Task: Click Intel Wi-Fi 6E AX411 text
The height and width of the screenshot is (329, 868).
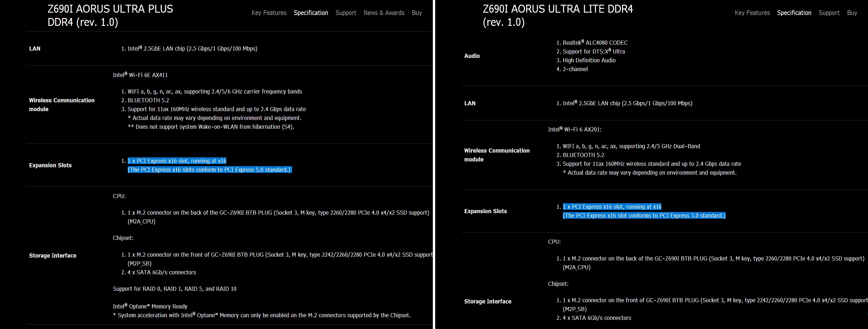Action: coord(140,75)
